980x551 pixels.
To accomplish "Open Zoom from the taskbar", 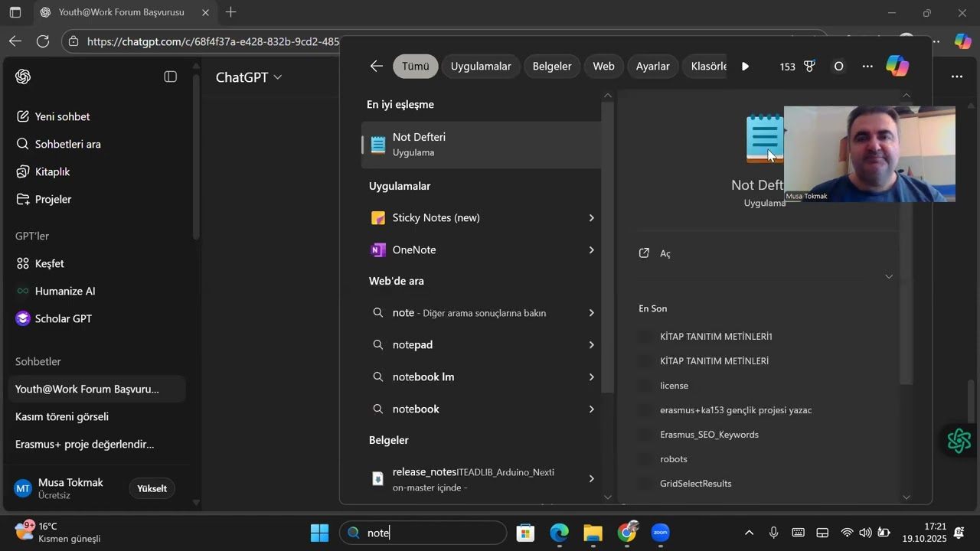I will pos(661,533).
